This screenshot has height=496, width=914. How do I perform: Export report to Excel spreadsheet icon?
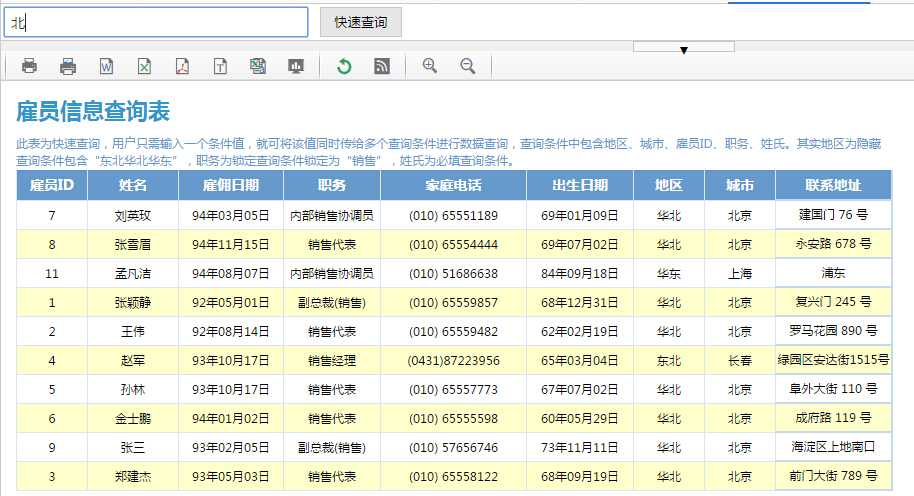pyautogui.click(x=144, y=66)
